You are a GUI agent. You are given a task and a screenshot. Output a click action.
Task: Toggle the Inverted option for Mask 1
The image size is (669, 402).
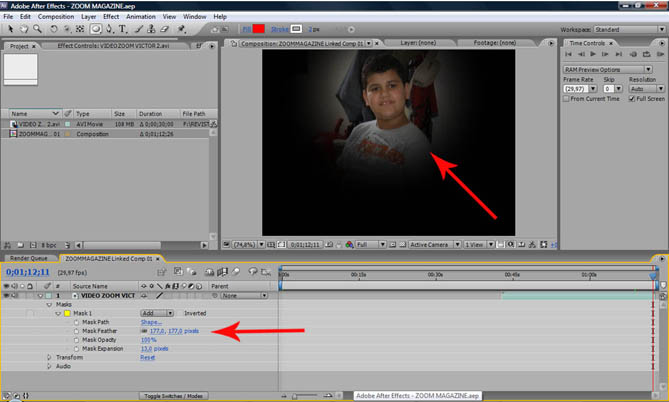[x=181, y=312]
